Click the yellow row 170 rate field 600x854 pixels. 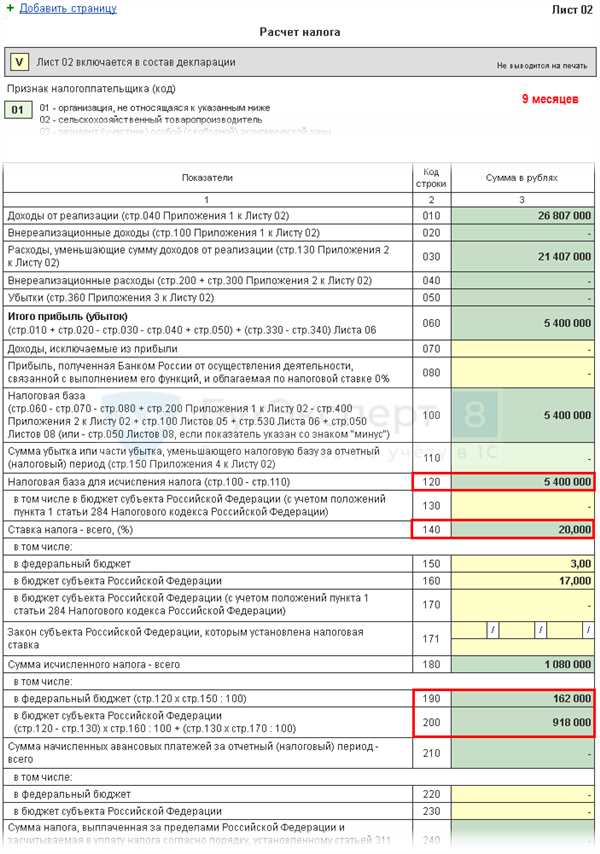(x=523, y=605)
